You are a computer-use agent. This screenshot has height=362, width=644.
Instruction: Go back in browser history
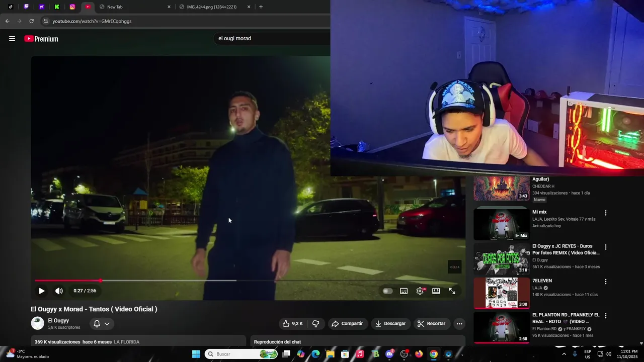click(7, 21)
